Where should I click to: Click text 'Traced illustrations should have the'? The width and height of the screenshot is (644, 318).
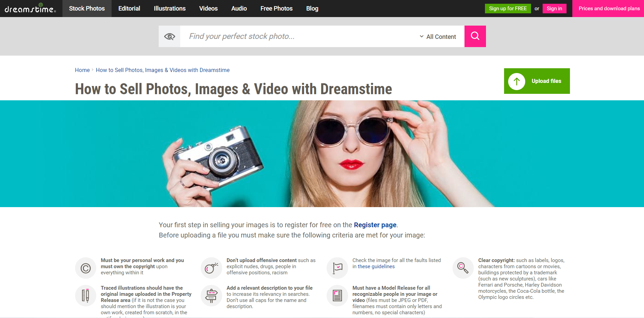[x=142, y=288]
